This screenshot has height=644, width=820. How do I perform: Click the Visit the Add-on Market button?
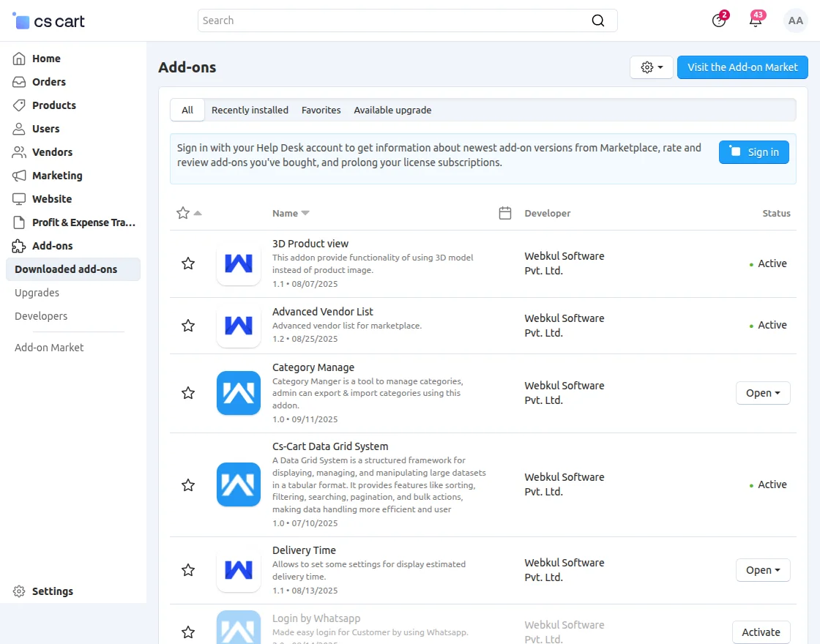[x=742, y=67]
